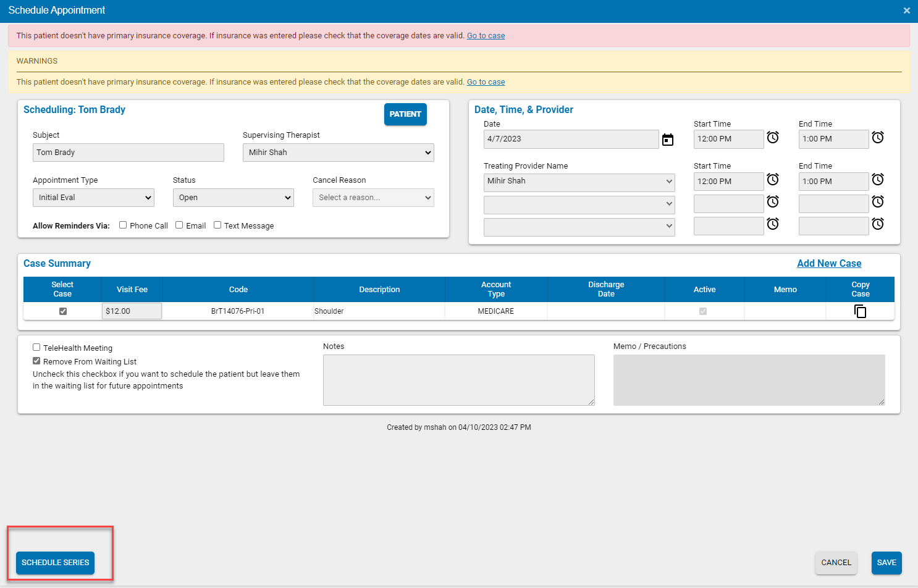The image size is (918, 588).
Task: Open the Go to case link
Action: point(486,35)
